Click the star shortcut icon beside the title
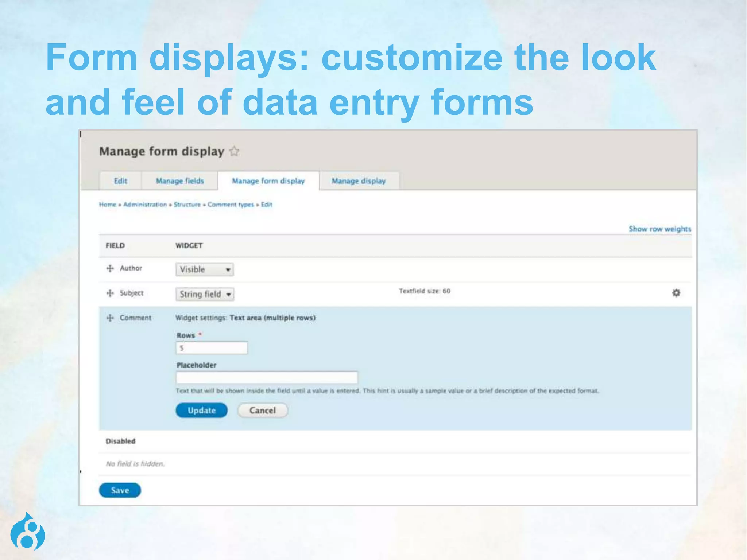 (x=234, y=151)
